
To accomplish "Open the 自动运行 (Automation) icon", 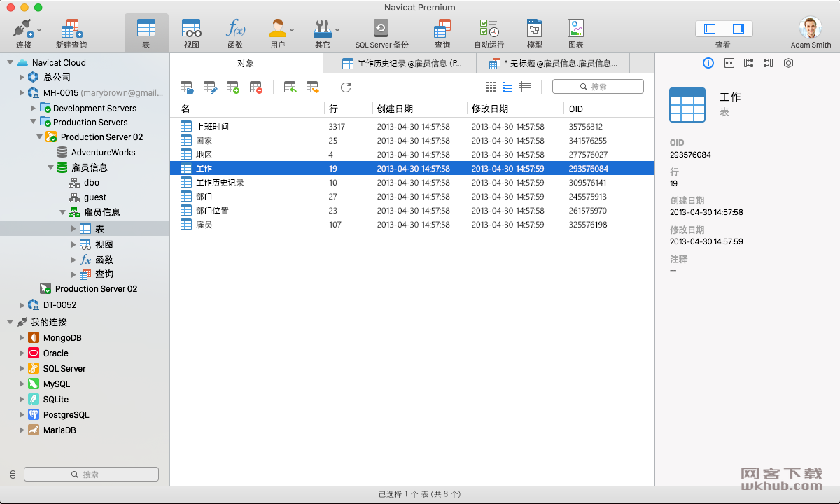I will [x=489, y=29].
